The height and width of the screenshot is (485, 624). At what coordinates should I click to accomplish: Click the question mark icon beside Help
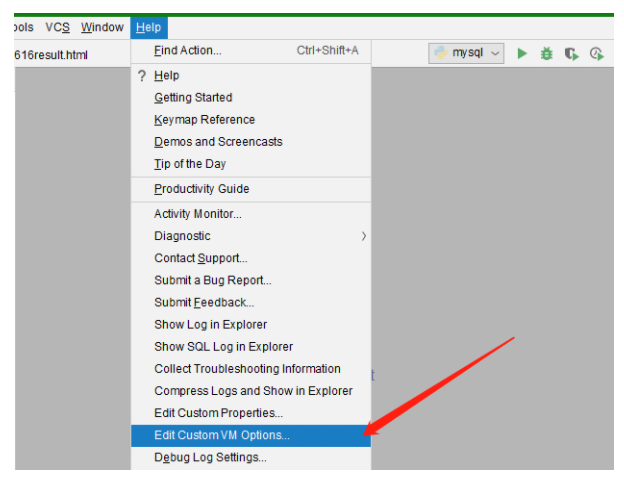click(x=141, y=76)
